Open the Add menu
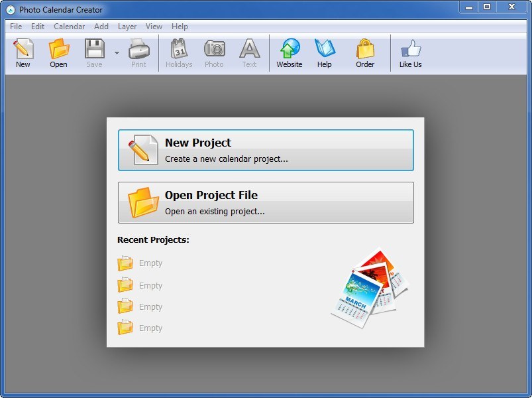 (101, 27)
